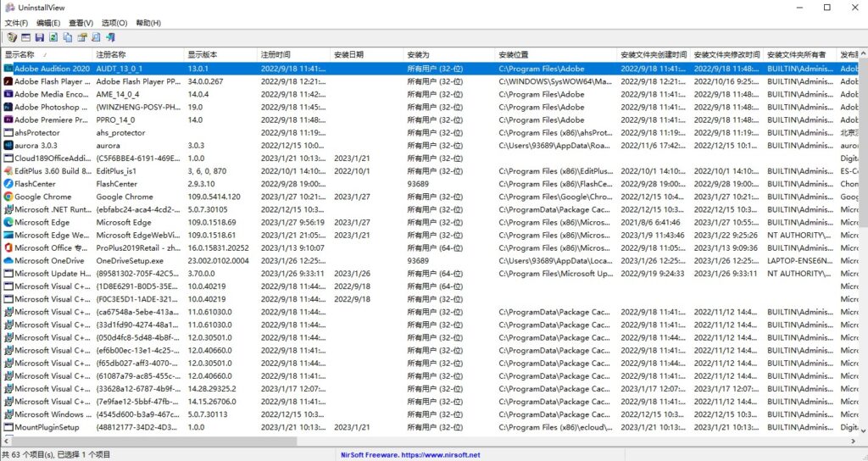The image size is (868, 461).
Task: Open Properties via toolbar icon
Action: coord(82,37)
